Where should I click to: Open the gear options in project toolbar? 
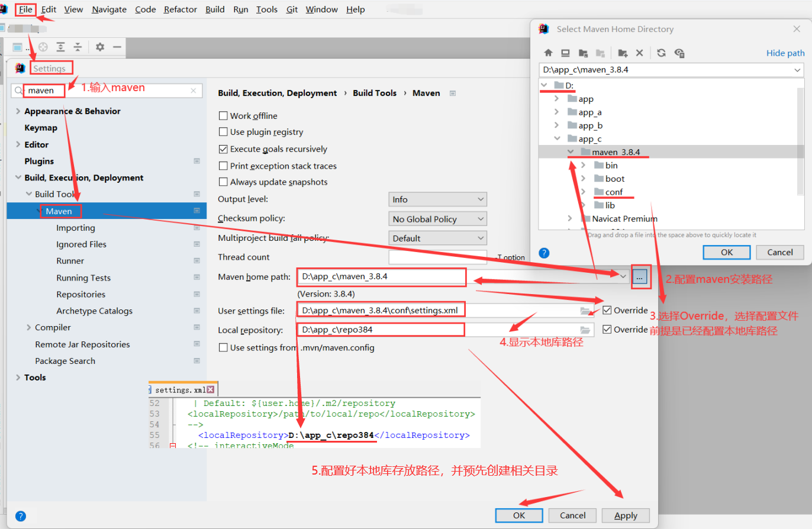point(100,47)
